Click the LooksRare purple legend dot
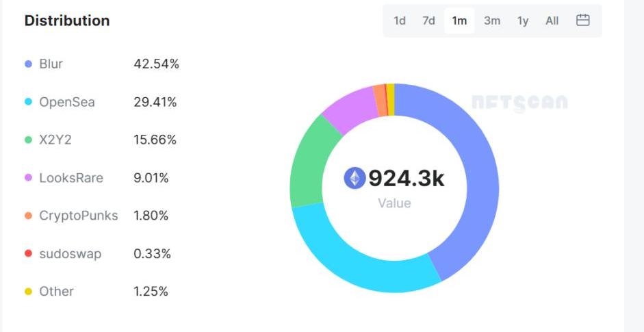 coord(28,178)
